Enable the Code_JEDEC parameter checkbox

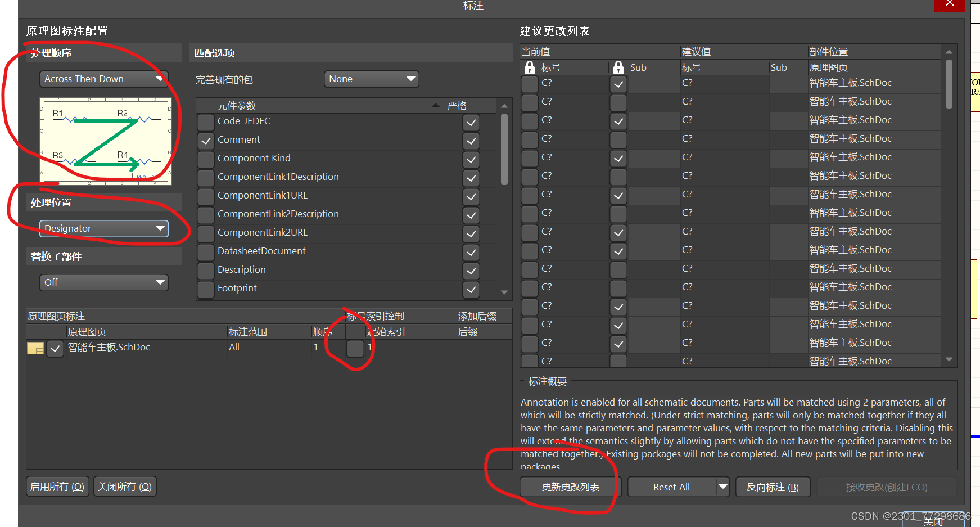tap(206, 121)
